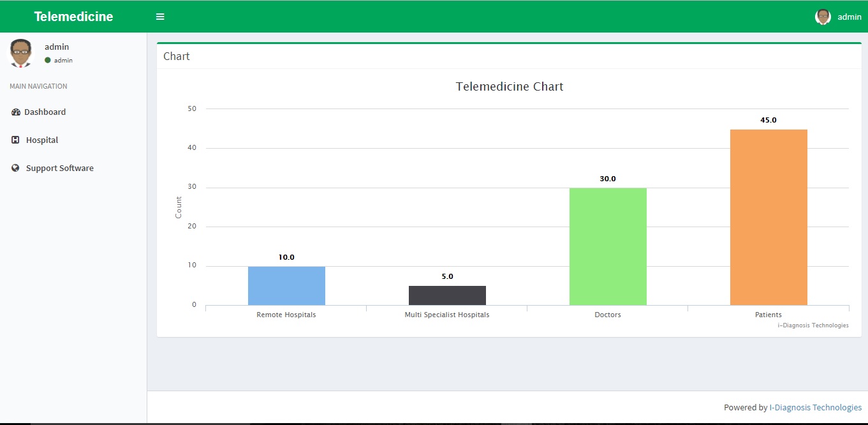Click the green Doctors bar
This screenshot has width=868, height=425.
[x=608, y=246]
